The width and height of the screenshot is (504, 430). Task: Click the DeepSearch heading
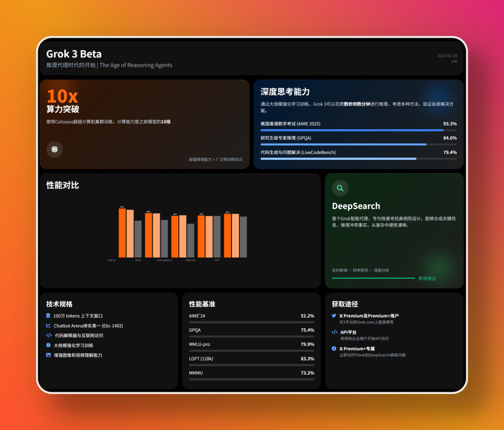tap(356, 206)
